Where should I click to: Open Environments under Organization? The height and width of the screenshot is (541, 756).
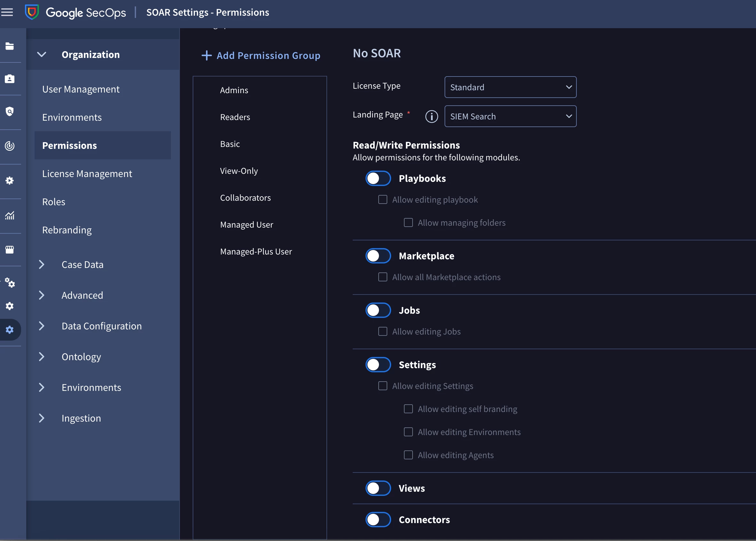pyautogui.click(x=102, y=117)
